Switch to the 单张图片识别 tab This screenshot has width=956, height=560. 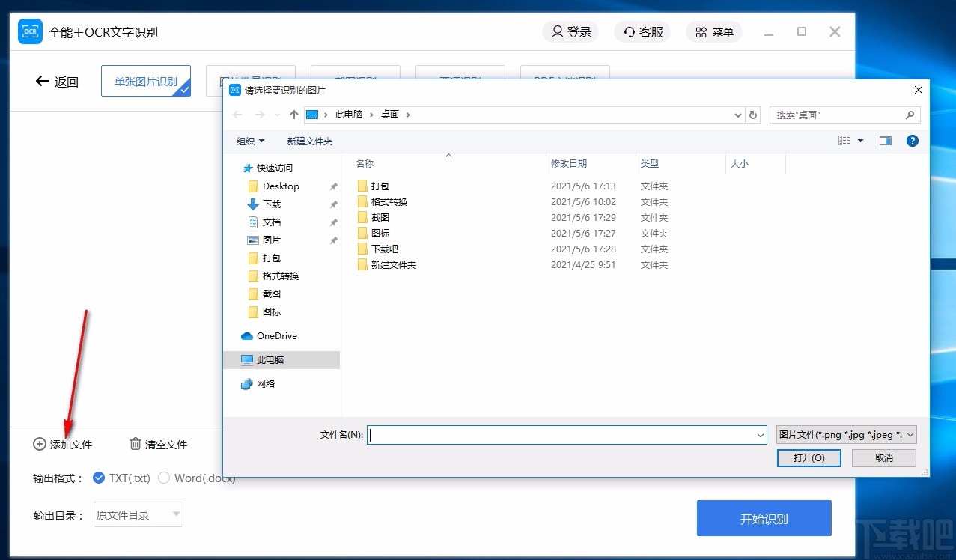(145, 81)
